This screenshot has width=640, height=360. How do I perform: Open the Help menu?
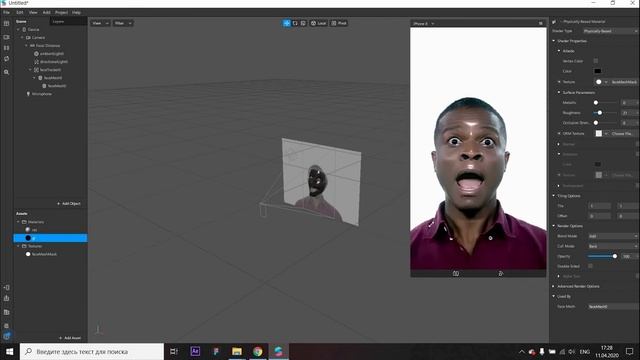click(x=76, y=13)
